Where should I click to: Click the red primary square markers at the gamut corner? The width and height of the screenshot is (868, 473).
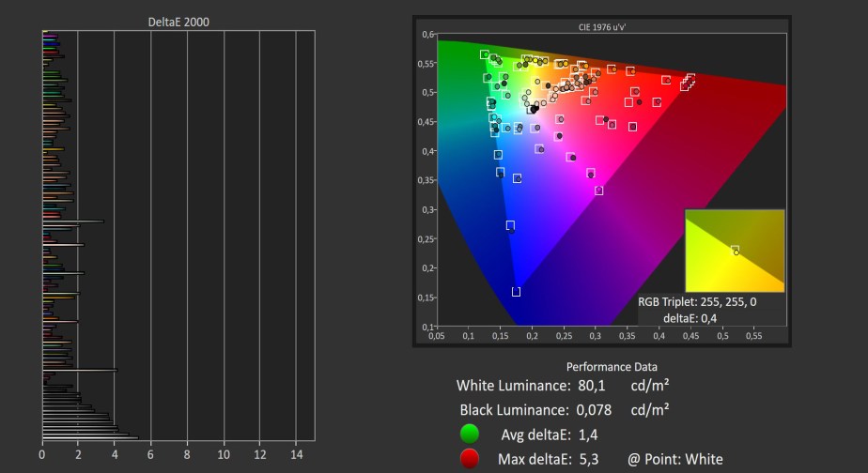click(688, 82)
